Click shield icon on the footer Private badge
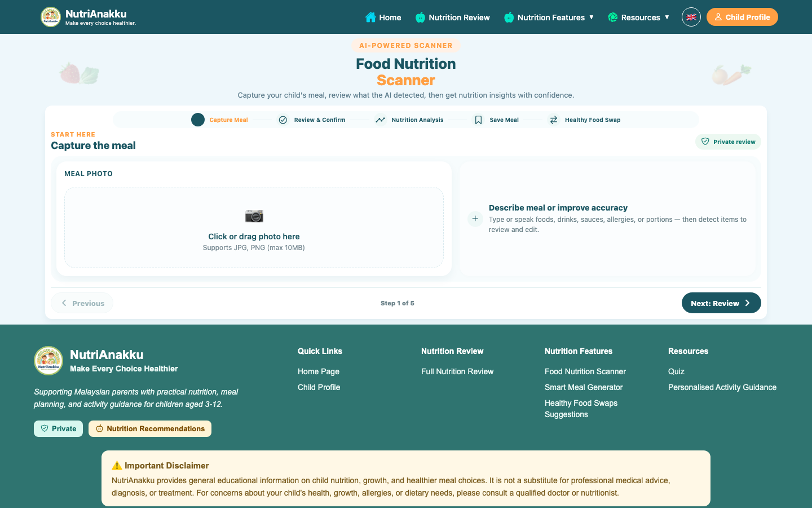812x508 pixels. point(45,428)
